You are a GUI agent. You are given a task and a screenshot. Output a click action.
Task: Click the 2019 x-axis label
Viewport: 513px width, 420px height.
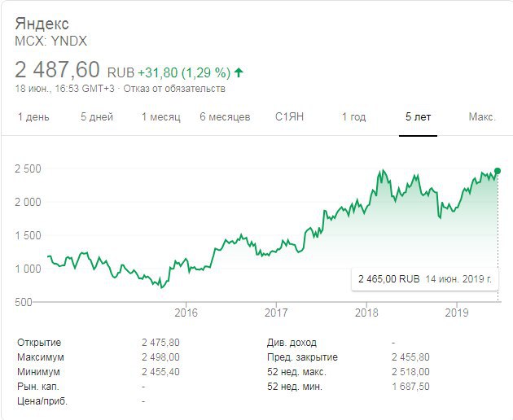457,313
